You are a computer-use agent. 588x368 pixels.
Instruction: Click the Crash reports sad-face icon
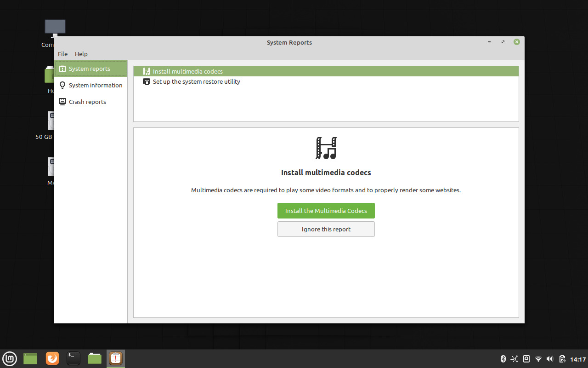(x=62, y=102)
